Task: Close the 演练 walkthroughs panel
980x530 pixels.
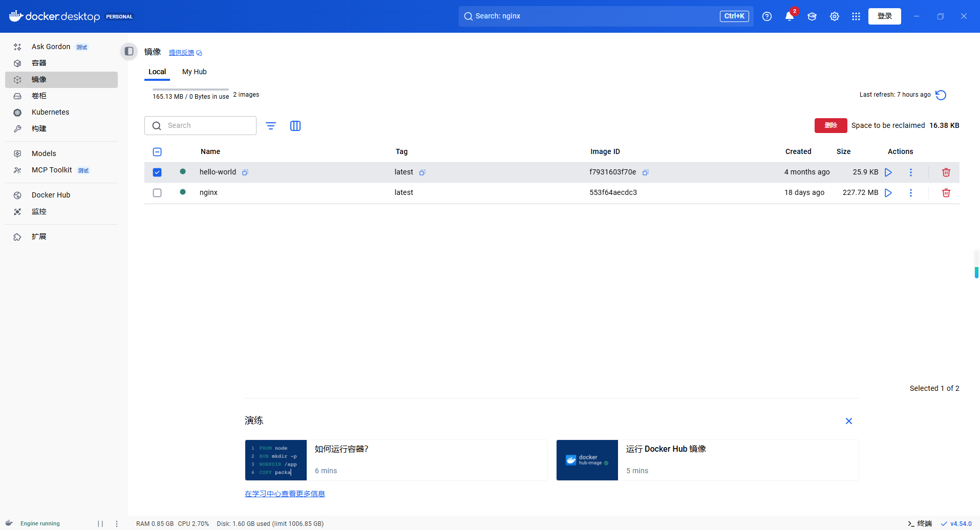Action: 849,421
